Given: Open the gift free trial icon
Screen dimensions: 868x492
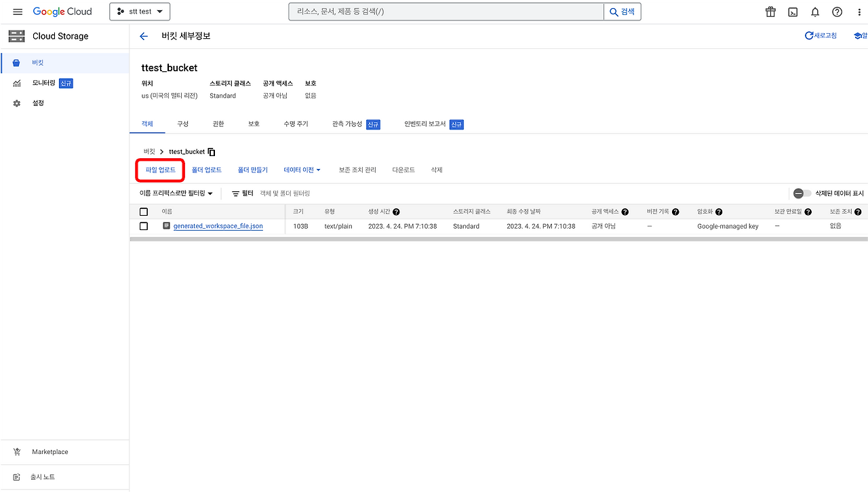Looking at the screenshot, I should click(x=770, y=12).
